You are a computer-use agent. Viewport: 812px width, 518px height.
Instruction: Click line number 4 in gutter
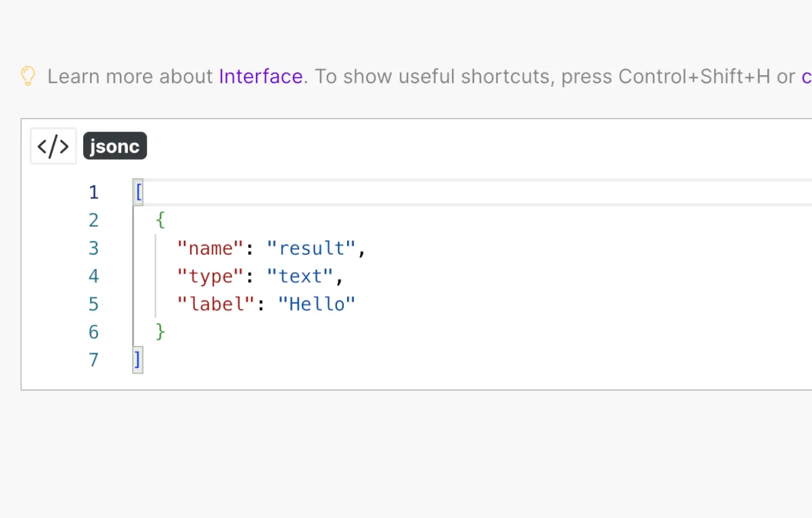tap(93, 276)
